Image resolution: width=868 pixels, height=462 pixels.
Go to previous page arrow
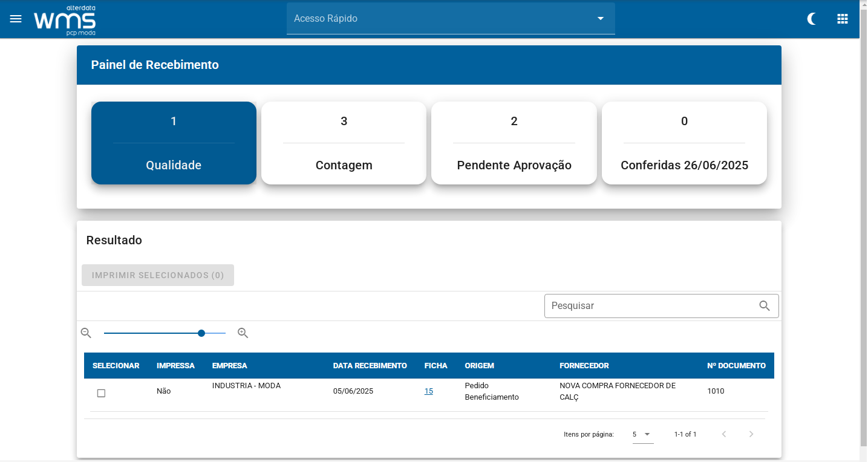[724, 434]
